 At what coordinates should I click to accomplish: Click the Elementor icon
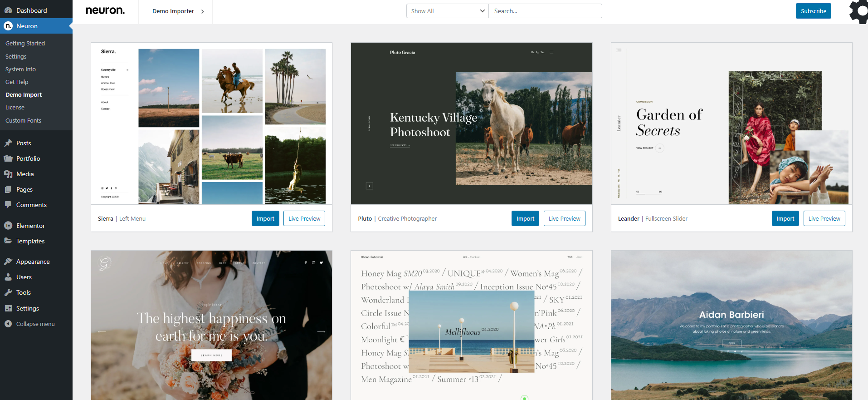8,226
